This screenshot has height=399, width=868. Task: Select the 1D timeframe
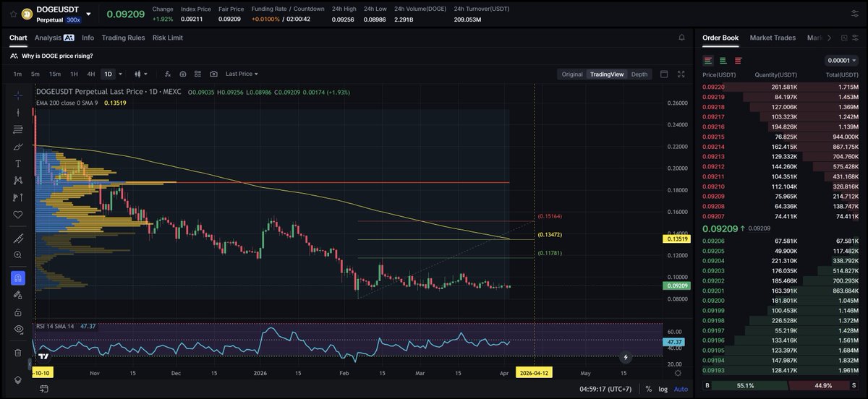(109, 74)
